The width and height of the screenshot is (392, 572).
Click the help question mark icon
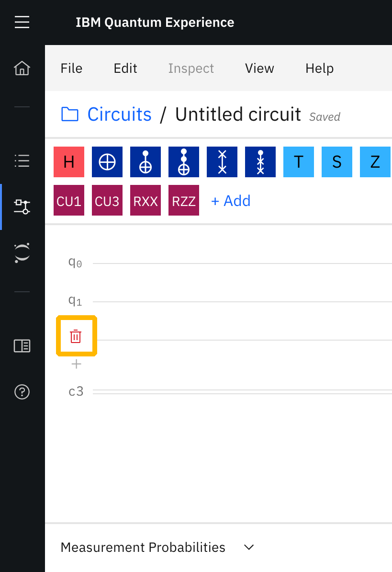(22, 392)
